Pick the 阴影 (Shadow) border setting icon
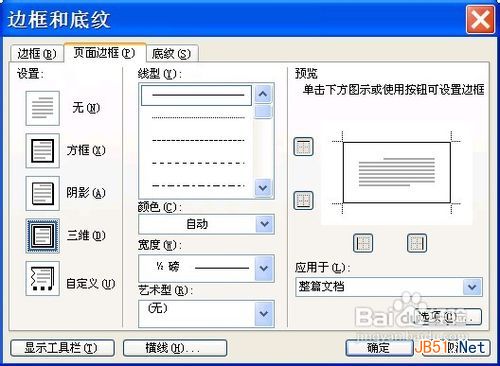The image size is (500, 366). (x=43, y=193)
